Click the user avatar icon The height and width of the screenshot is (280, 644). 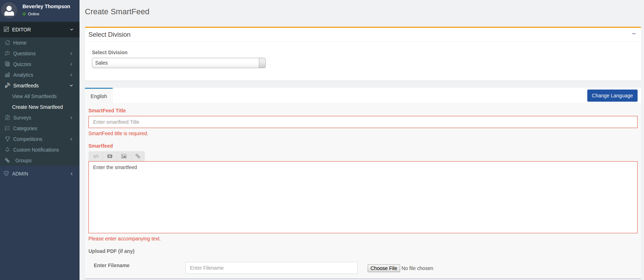9,10
